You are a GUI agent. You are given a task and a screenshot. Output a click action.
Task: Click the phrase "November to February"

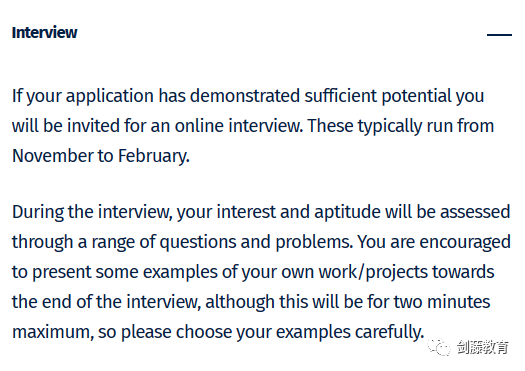pos(99,156)
